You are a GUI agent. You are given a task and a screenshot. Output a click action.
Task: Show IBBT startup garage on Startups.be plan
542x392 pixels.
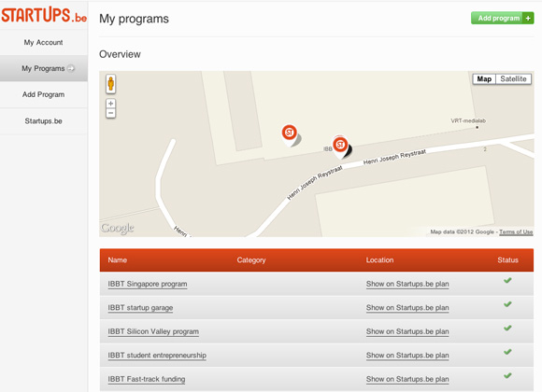[x=407, y=308]
